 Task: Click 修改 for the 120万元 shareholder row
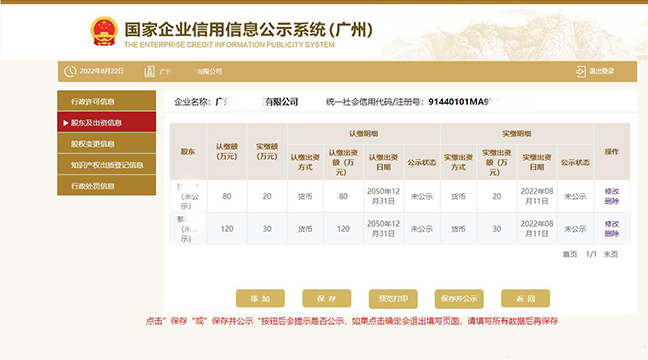pyautogui.click(x=612, y=224)
